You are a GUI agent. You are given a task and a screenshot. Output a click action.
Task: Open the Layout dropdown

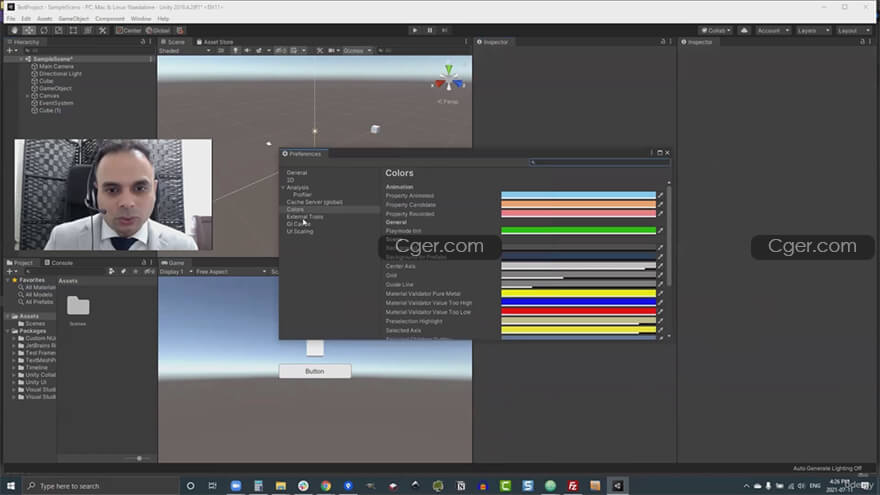(x=853, y=30)
